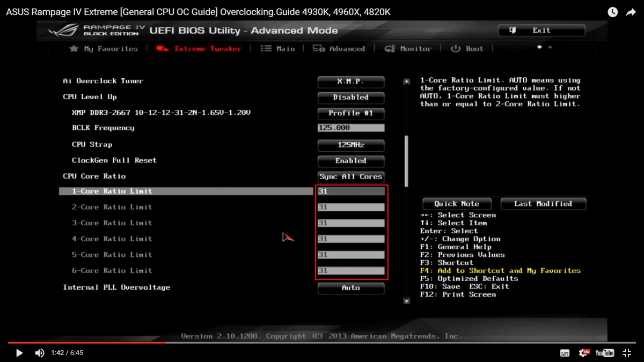Screen dimensions: 644x362
Task: Click the "F12: Print Screen" help line
Action: click(458, 294)
